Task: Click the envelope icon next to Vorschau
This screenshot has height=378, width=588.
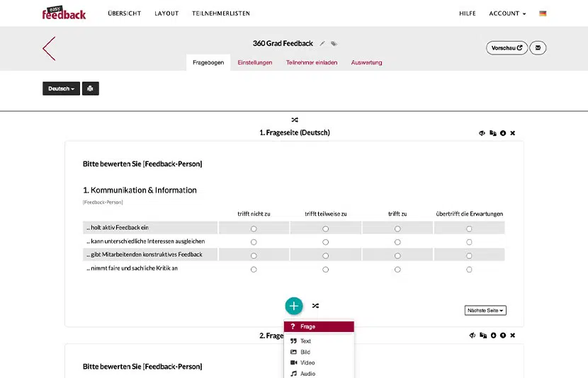Action: pos(538,48)
